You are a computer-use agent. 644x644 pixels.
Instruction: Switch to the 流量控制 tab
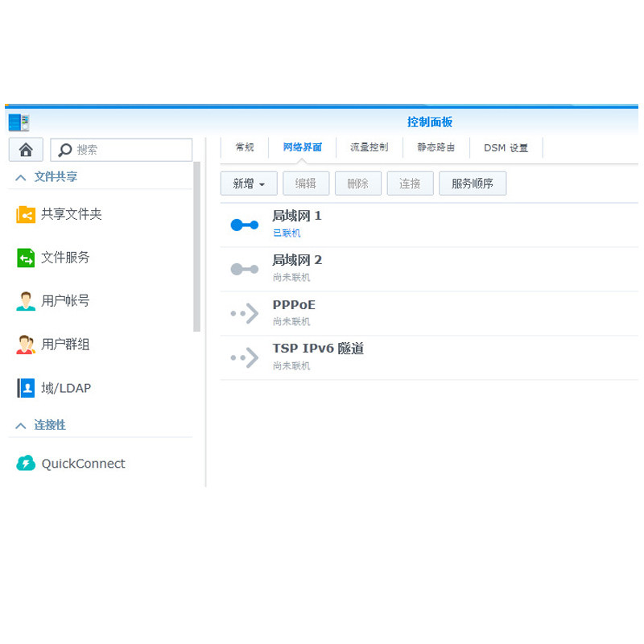point(369,147)
